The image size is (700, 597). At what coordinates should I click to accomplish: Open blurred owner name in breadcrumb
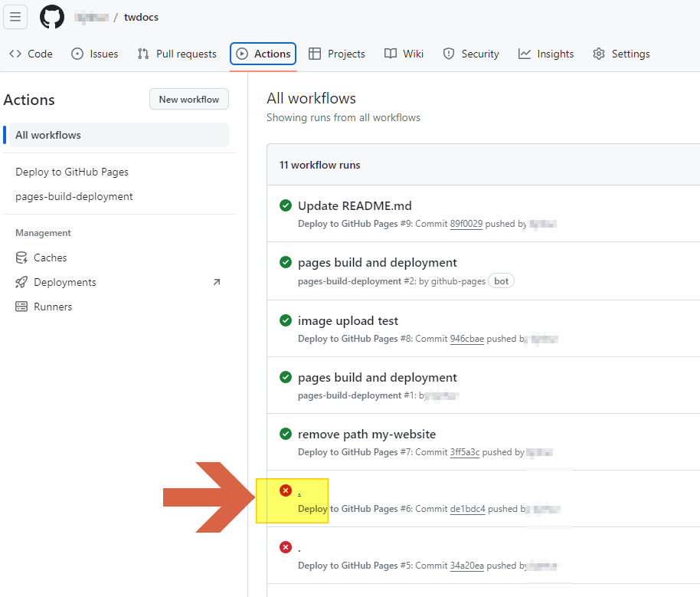click(x=91, y=17)
